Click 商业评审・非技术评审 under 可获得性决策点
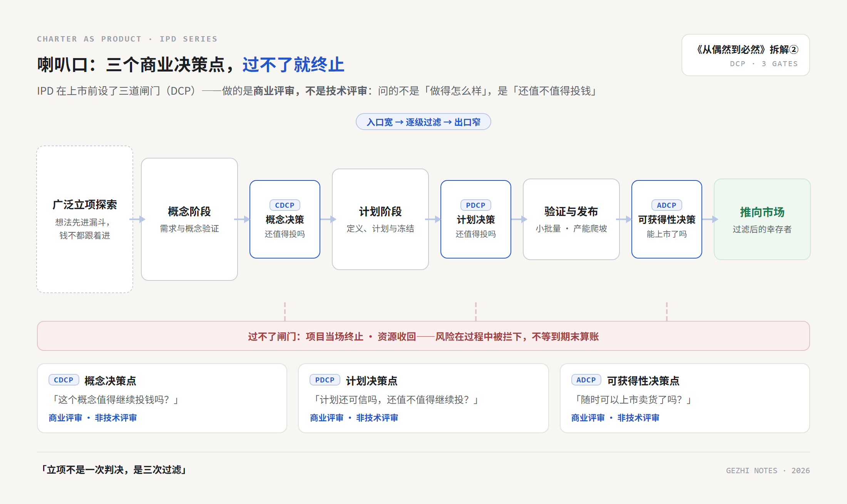847x504 pixels. tap(615, 418)
